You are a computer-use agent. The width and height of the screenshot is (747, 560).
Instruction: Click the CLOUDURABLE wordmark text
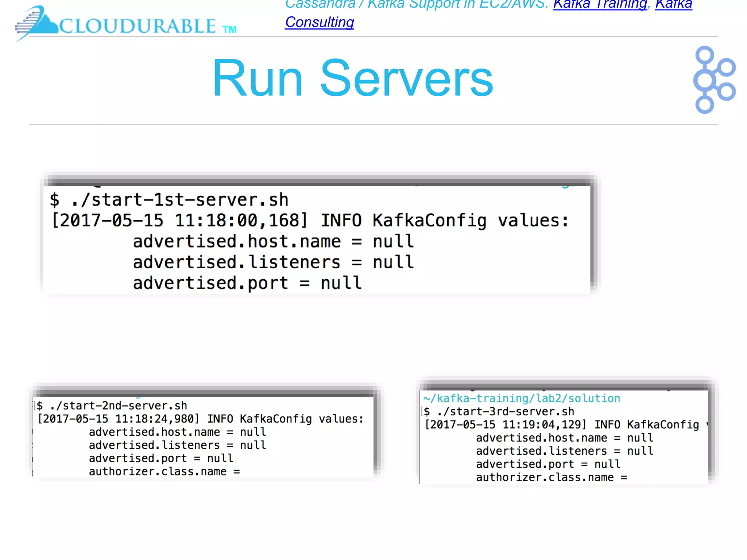[138, 26]
